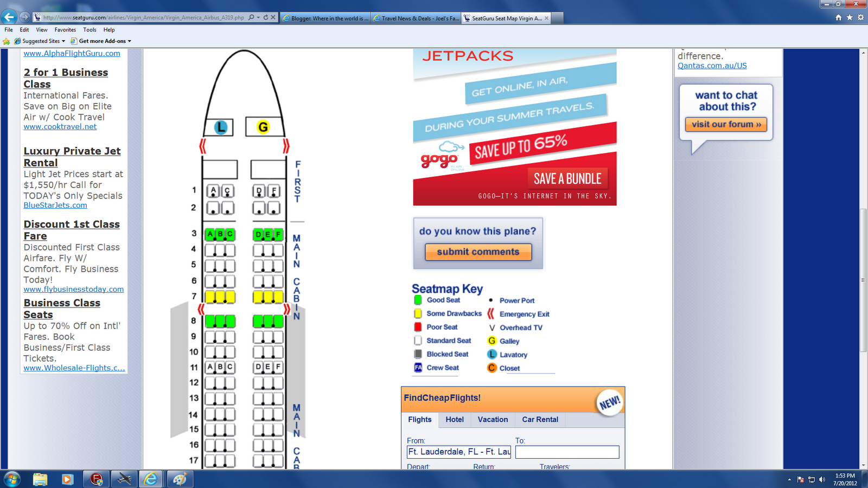The image size is (868, 488).
Task: Click the add to favorites bar star icon
Action: click(7, 41)
